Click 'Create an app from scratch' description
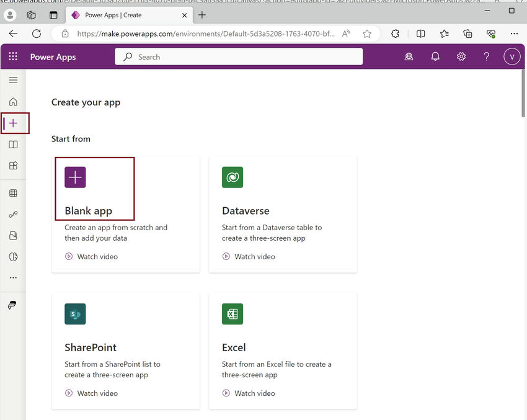This screenshot has width=527, height=420. 116,233
